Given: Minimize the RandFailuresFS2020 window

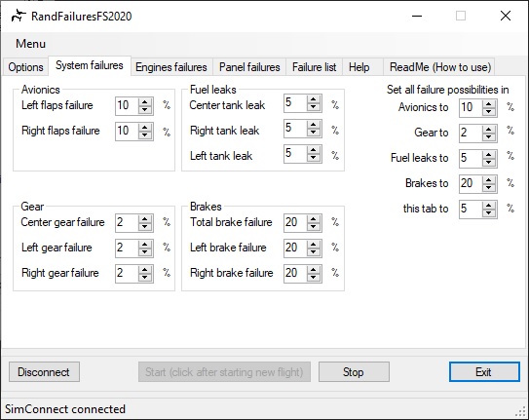Looking at the screenshot, I should pyautogui.click(x=417, y=16).
